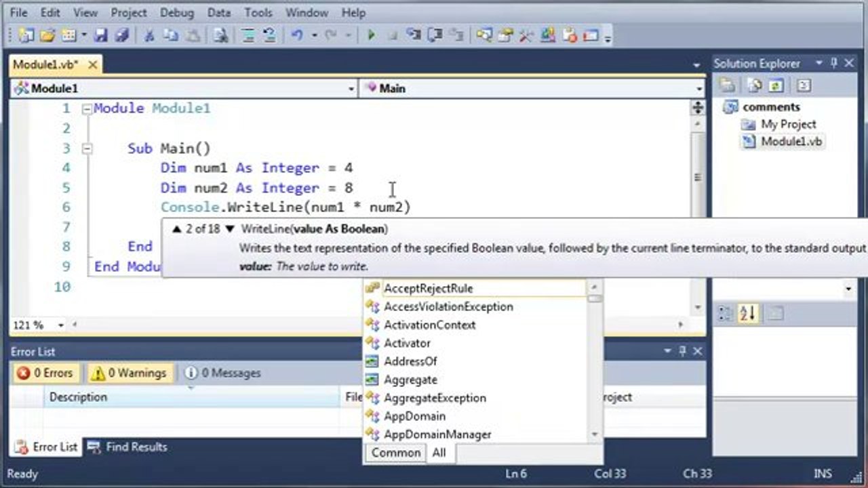This screenshot has width=868, height=488.
Task: Choose AccessViolationException from IntelliSense list
Action: tap(448, 306)
